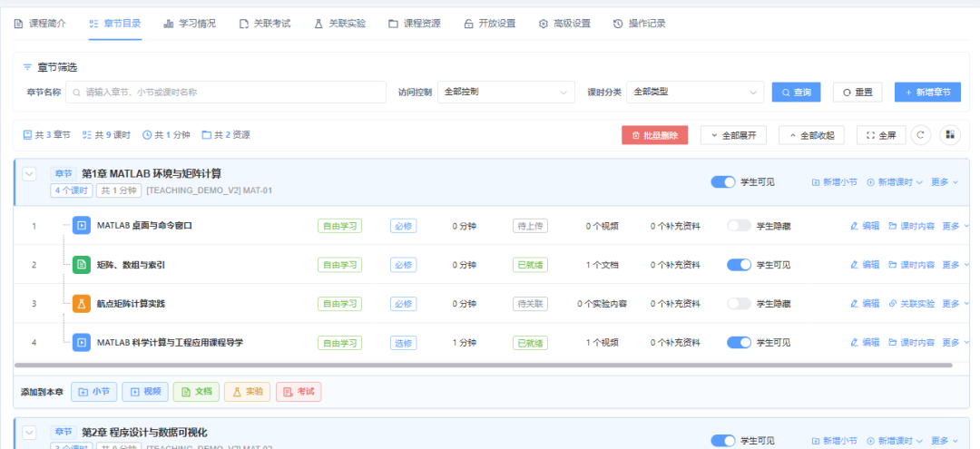Collapse 第1章 with its chevron box

(29, 174)
